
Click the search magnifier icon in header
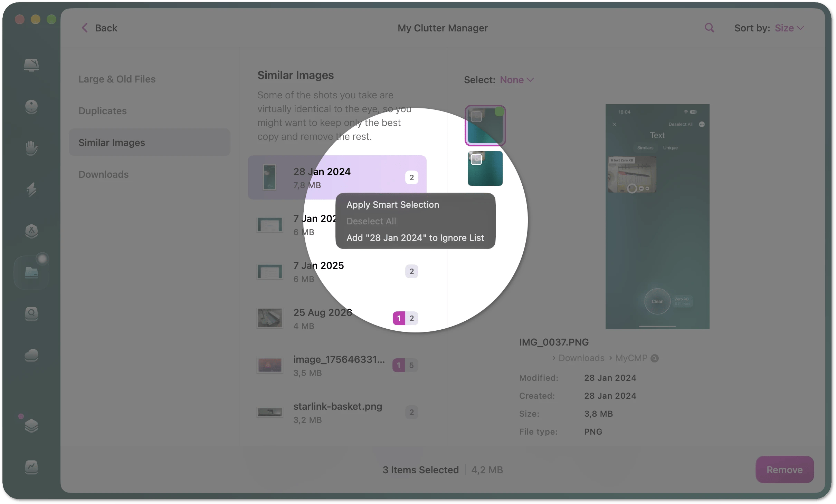pos(709,28)
